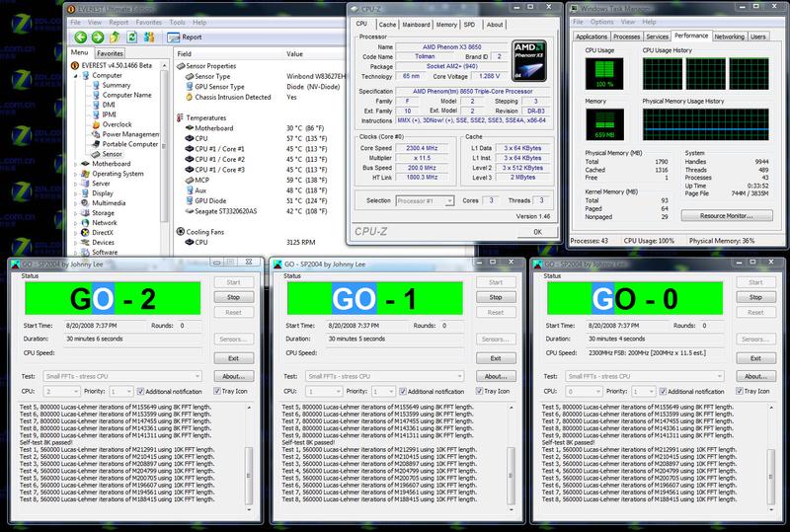Switch to the Mainboard tab in CPU-Z
The image size is (790, 532).
(416, 25)
